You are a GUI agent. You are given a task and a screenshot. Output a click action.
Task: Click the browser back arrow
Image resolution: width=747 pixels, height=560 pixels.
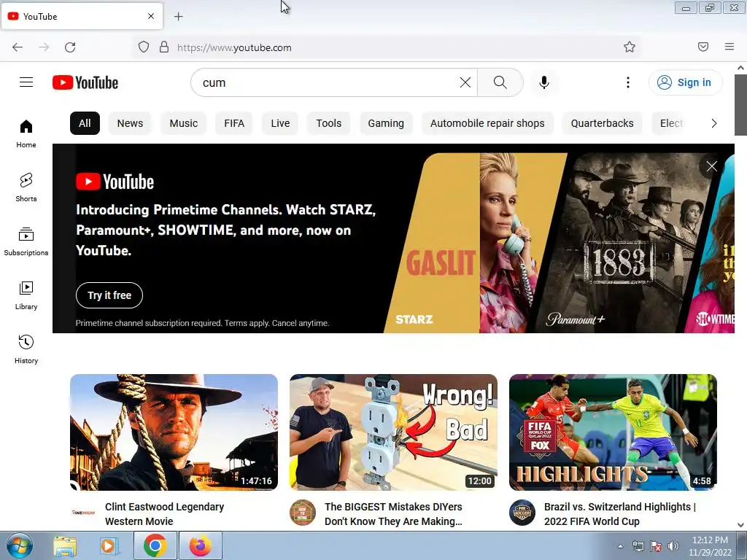coord(18,47)
